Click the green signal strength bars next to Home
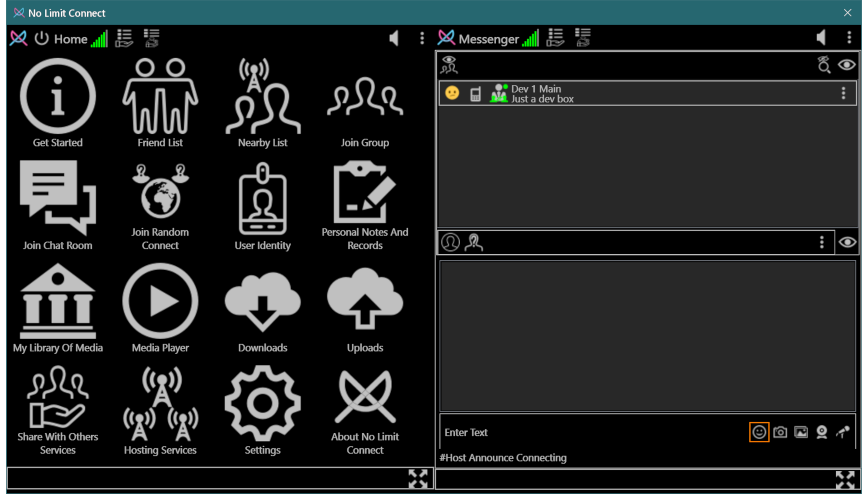This screenshot has width=868, height=494. pyautogui.click(x=99, y=39)
